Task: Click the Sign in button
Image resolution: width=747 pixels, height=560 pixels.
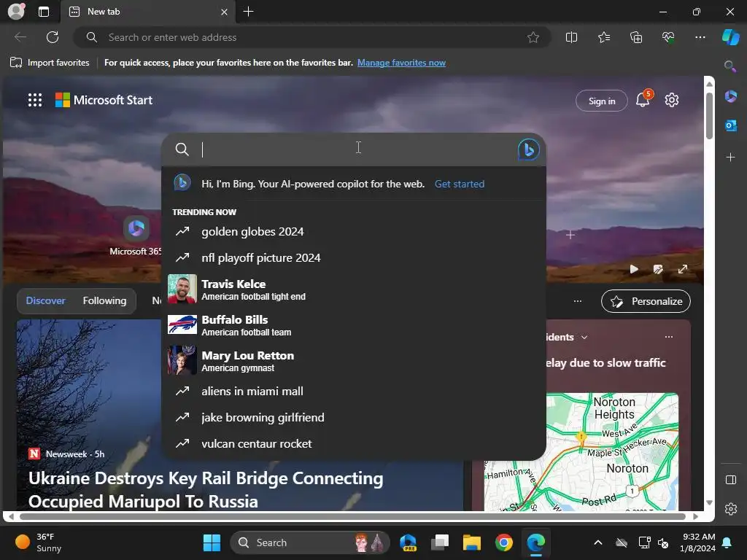Action: (601, 101)
